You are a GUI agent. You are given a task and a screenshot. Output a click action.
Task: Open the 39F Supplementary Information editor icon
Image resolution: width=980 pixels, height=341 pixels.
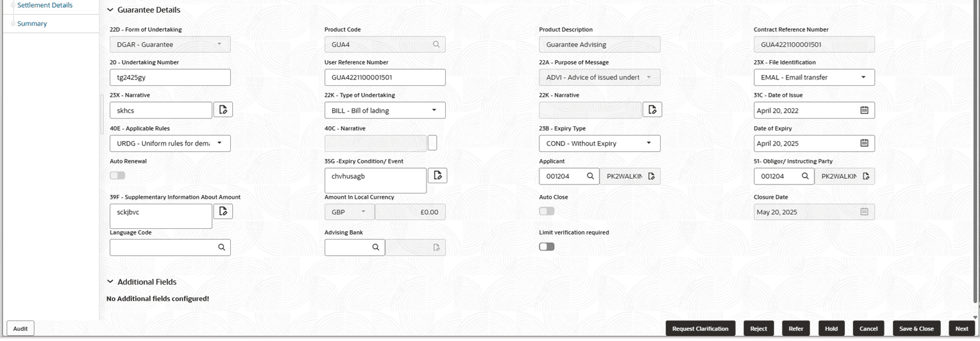point(223,211)
